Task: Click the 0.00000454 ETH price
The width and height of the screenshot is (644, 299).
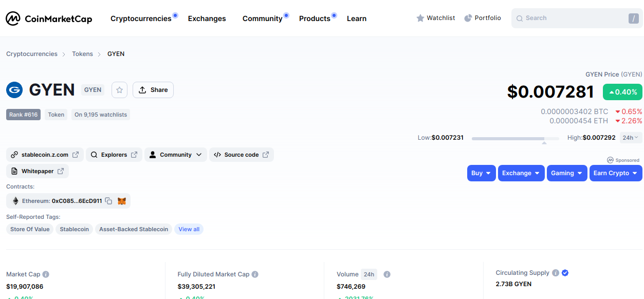Action: pyautogui.click(x=579, y=121)
